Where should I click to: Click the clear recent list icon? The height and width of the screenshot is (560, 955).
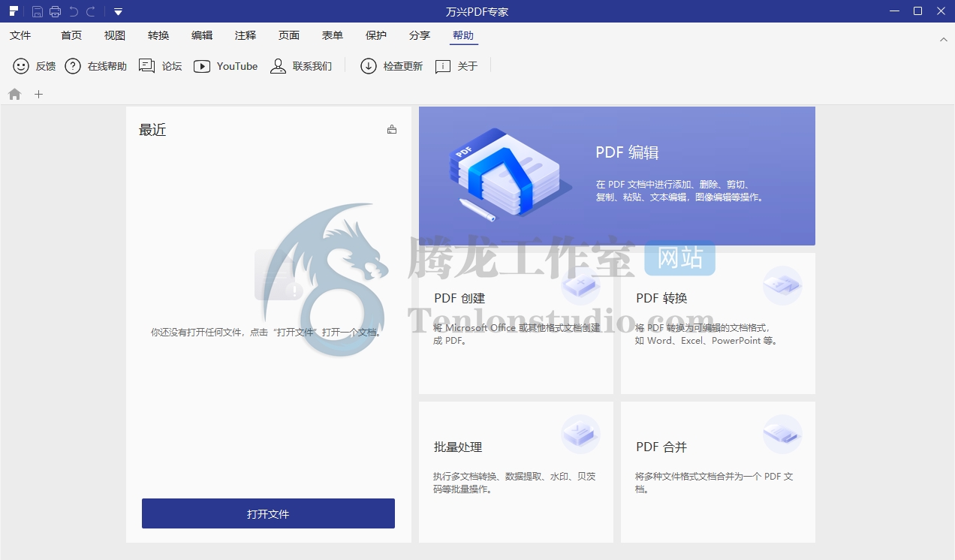point(392,129)
